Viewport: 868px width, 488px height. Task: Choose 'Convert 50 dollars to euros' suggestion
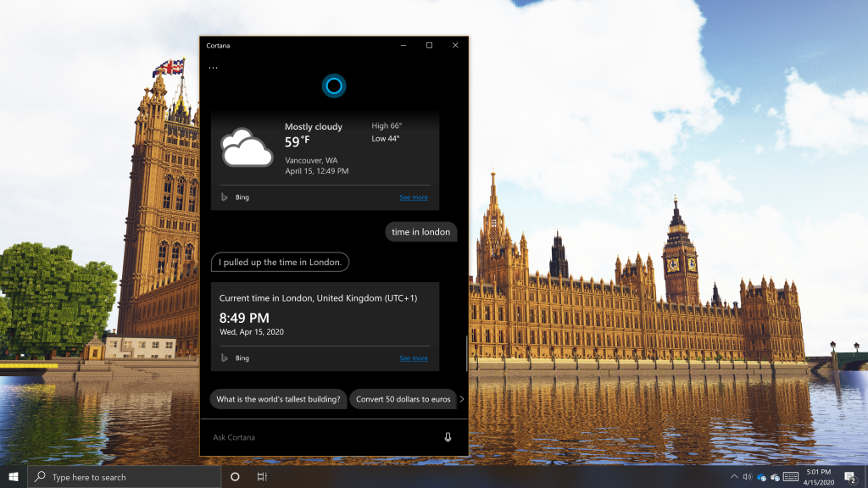point(403,399)
